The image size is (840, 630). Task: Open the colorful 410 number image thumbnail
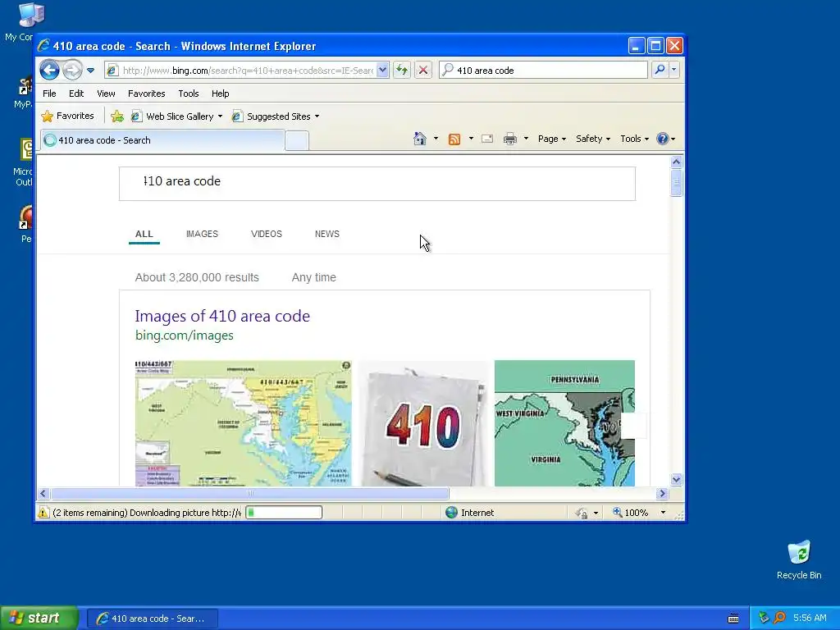[423, 423]
